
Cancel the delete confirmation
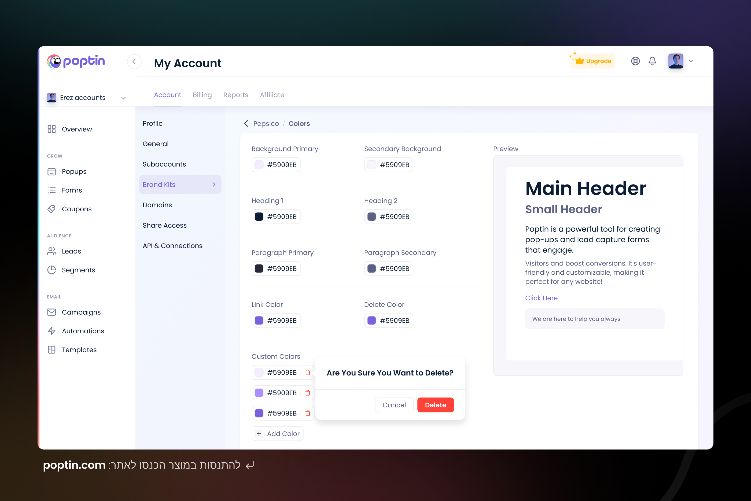[x=394, y=405]
